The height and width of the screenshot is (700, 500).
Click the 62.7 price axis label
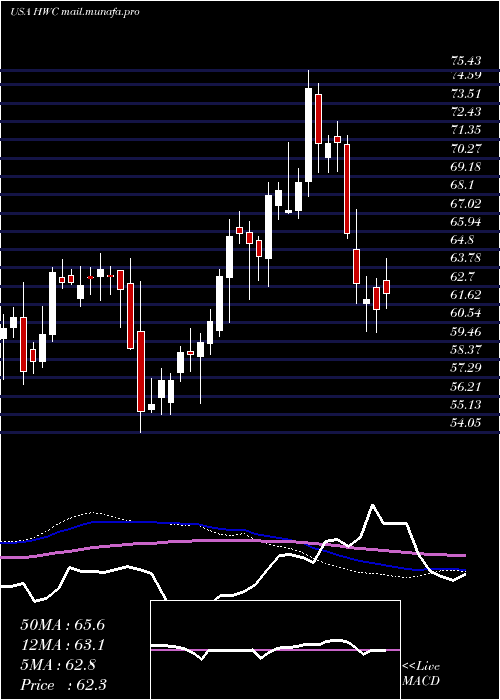462,276
